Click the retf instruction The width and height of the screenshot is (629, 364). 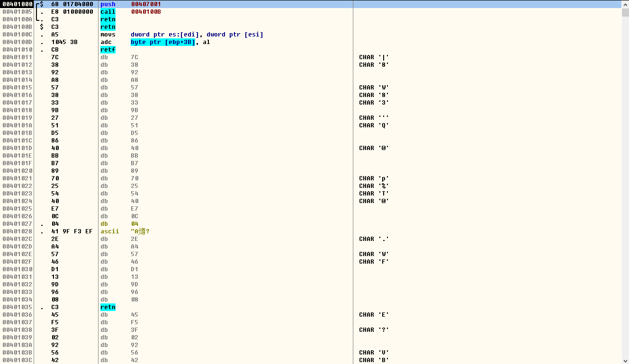click(108, 50)
